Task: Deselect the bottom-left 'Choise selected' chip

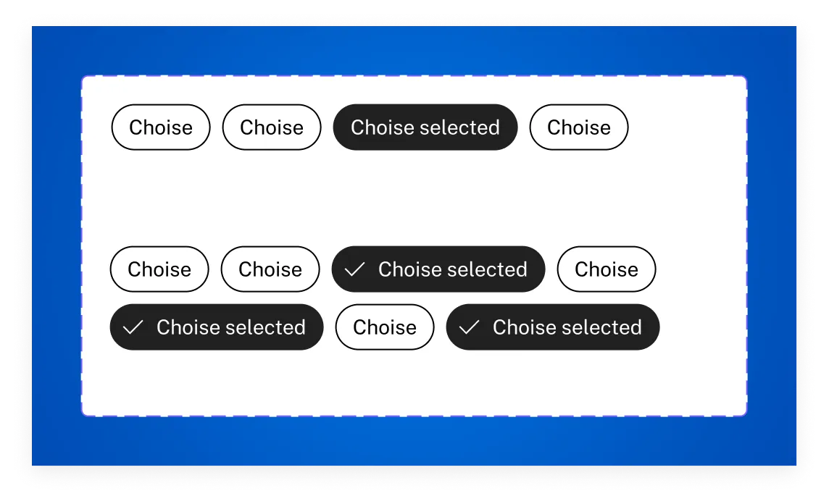Action: point(216,327)
